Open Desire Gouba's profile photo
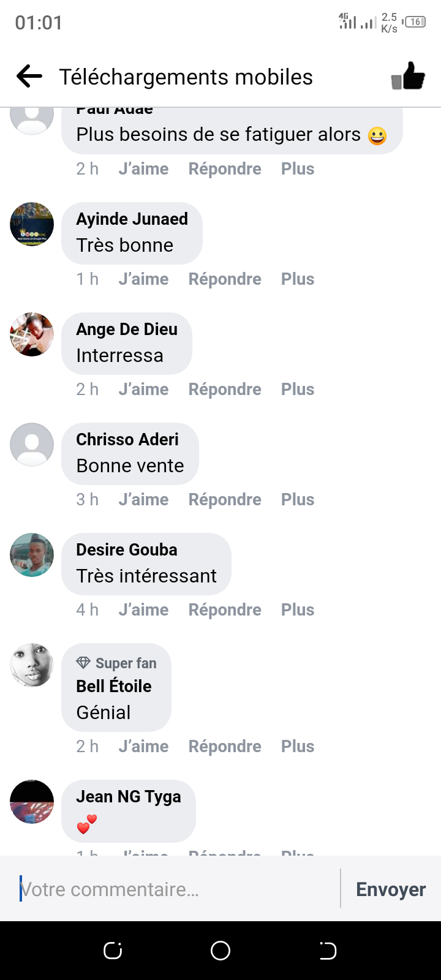The height and width of the screenshot is (980, 441). tap(32, 555)
